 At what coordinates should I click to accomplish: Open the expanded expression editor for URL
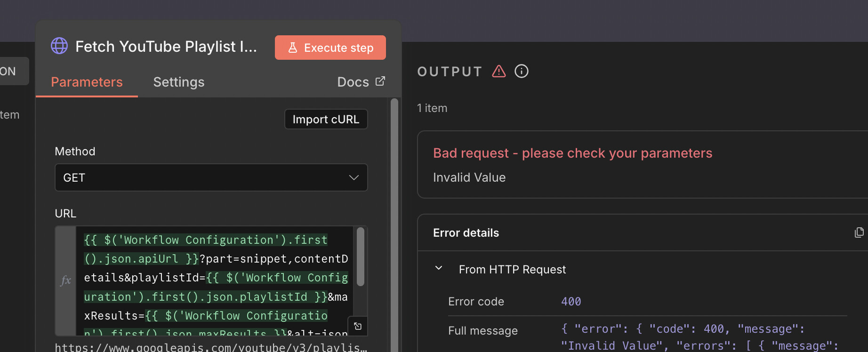click(x=358, y=326)
